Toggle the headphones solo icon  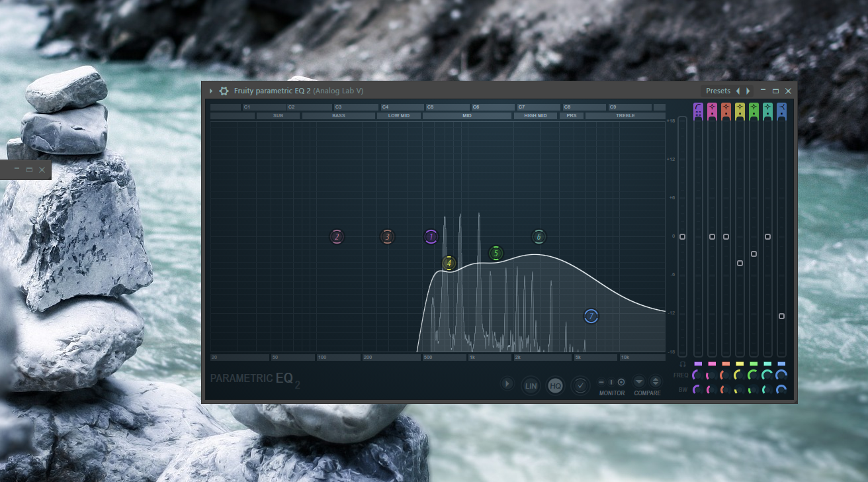(683, 364)
